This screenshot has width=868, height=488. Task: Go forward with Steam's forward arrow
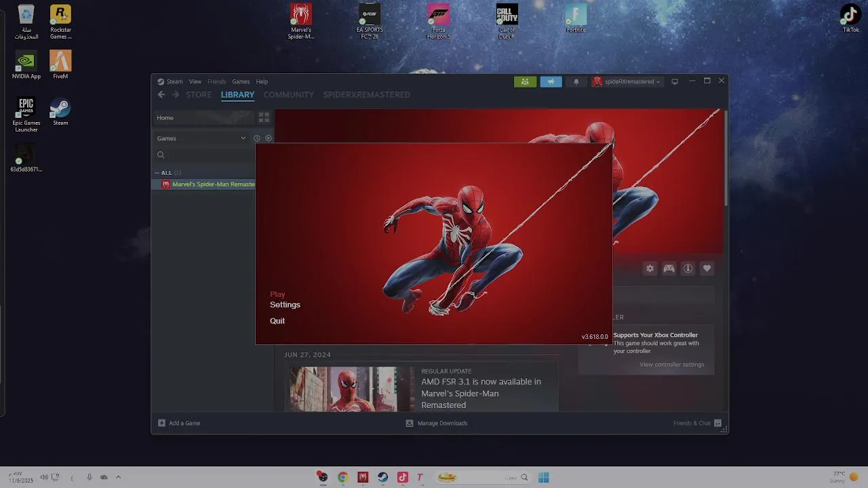tap(176, 95)
